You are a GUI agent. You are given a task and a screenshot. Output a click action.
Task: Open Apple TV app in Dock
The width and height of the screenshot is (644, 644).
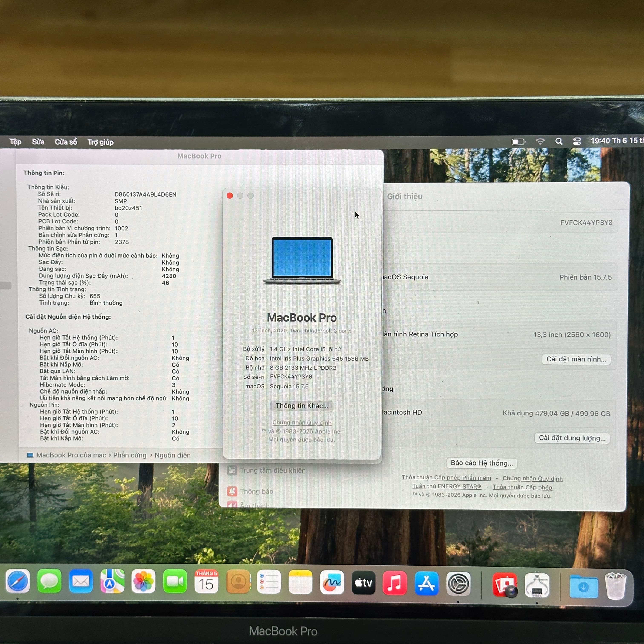tap(363, 583)
